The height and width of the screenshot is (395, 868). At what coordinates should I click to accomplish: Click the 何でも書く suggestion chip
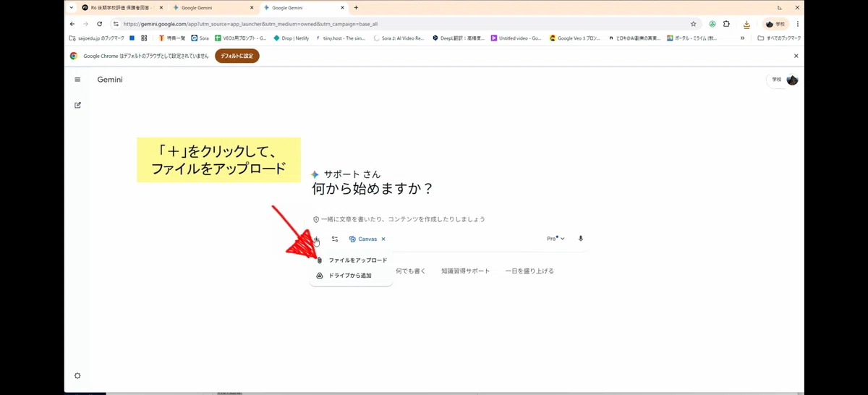[x=411, y=271]
